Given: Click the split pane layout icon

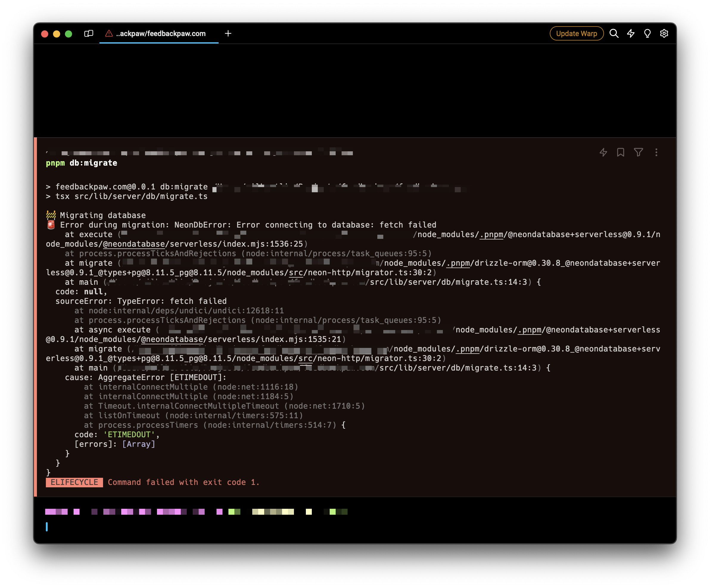Looking at the screenshot, I should [x=88, y=33].
